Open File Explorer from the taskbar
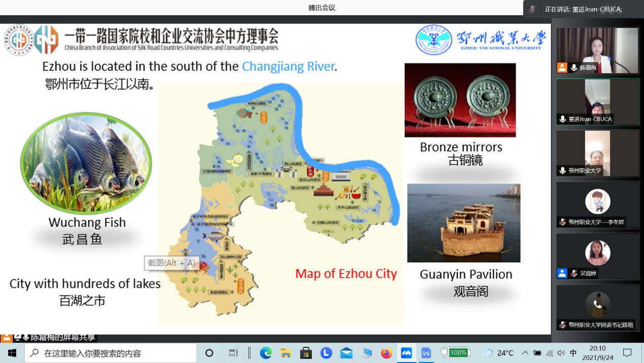This screenshot has width=644, height=363. pos(285,353)
